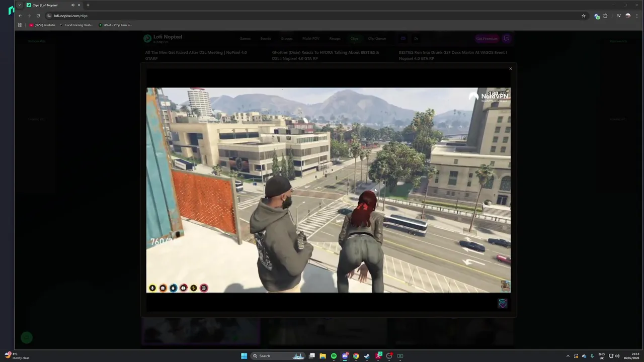This screenshot has width=644, height=362.
Task: Open the Chrome Extensions puzzle icon
Action: [x=605, y=16]
